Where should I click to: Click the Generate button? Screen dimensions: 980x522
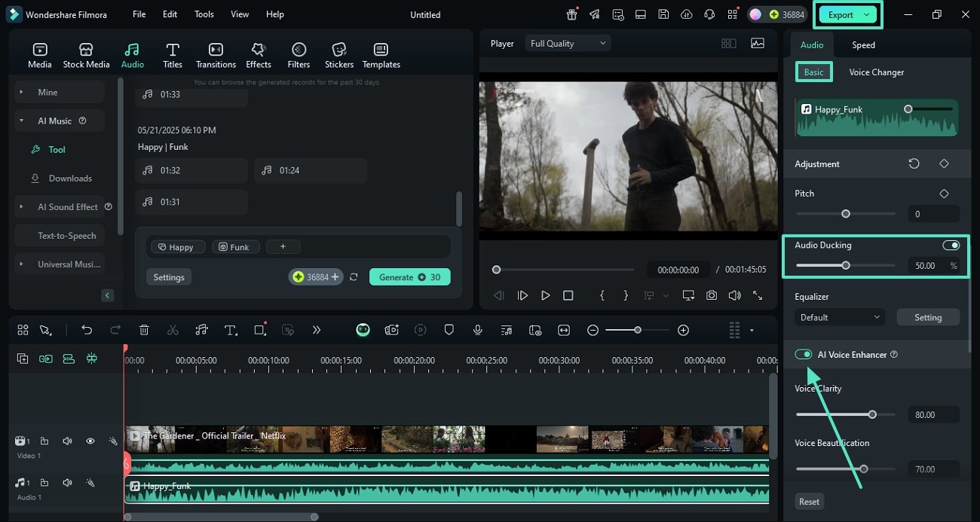tap(409, 277)
